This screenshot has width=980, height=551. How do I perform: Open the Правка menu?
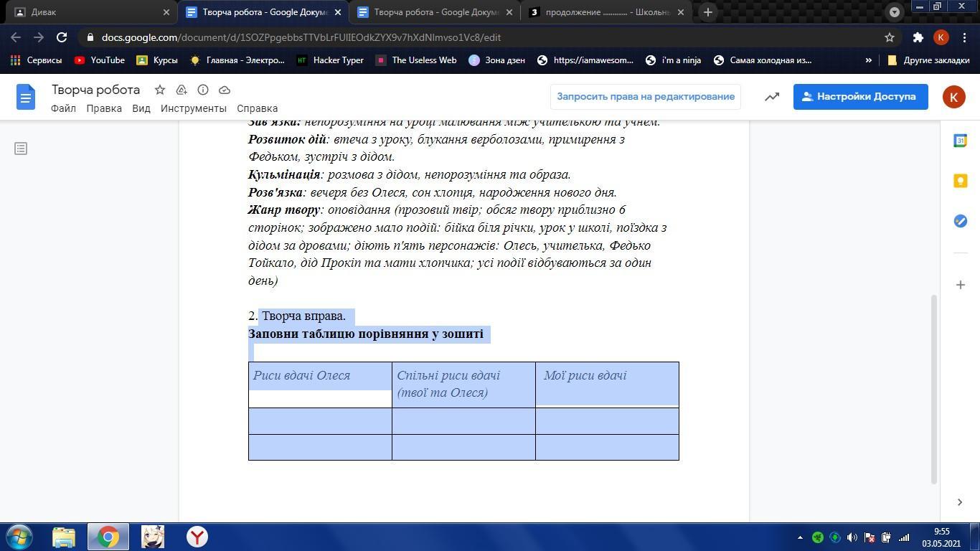coord(104,108)
